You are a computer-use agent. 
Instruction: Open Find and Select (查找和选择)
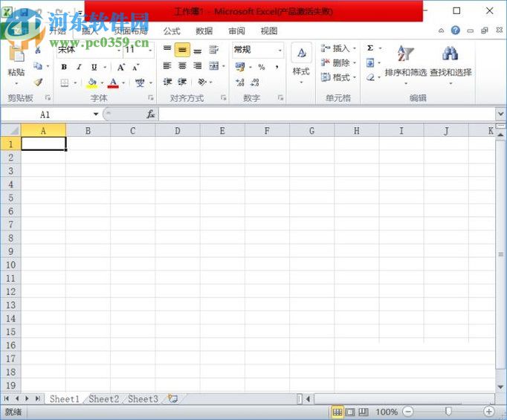coord(451,64)
